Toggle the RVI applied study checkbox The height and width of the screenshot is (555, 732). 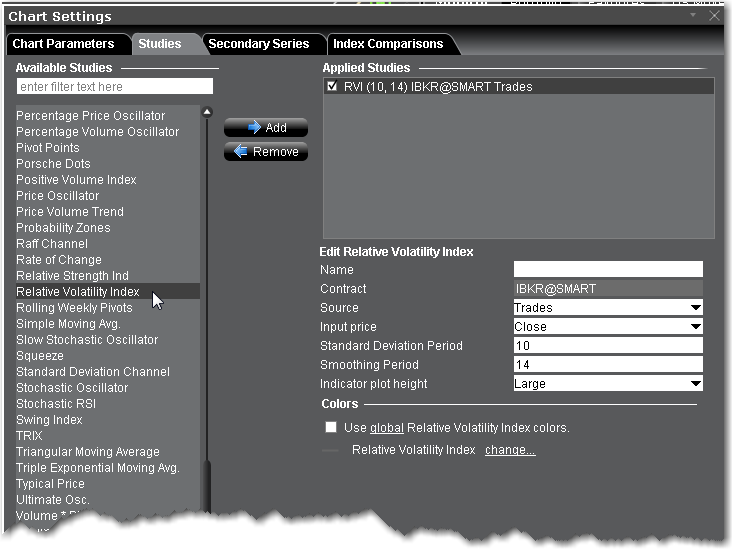coord(333,87)
